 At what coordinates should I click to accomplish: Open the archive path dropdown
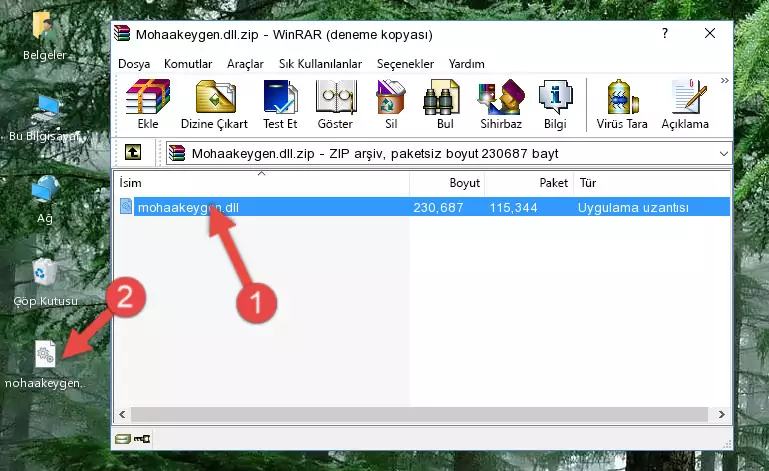[x=723, y=154]
